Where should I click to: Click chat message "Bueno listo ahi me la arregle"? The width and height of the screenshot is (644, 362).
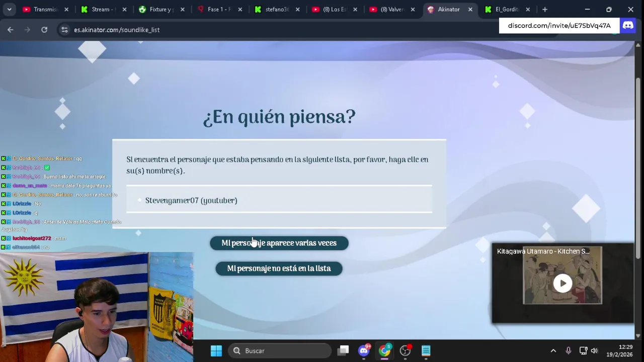pos(74,176)
